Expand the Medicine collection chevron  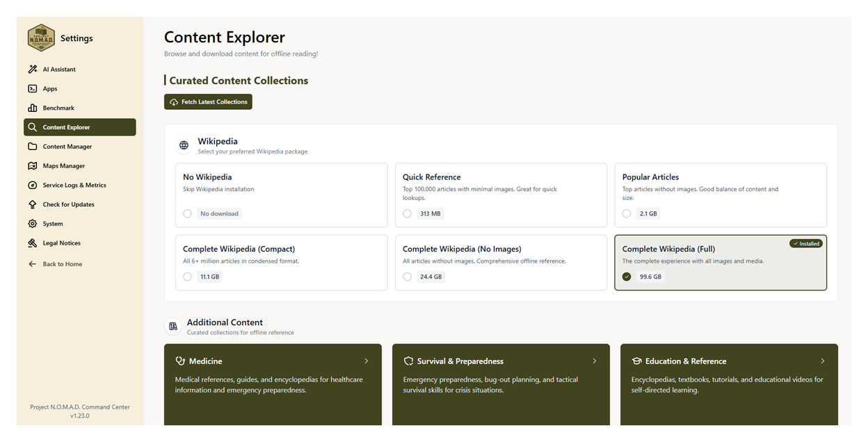pyautogui.click(x=367, y=361)
